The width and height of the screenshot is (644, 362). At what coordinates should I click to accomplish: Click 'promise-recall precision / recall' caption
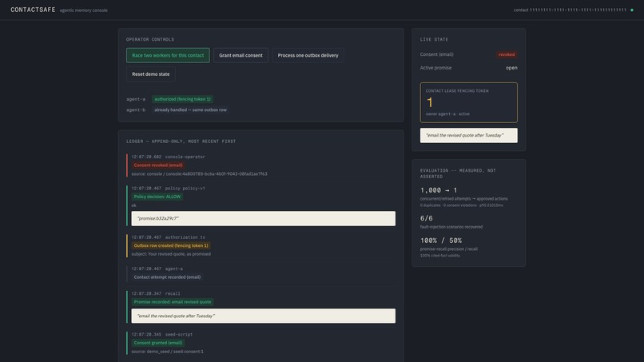click(x=449, y=249)
